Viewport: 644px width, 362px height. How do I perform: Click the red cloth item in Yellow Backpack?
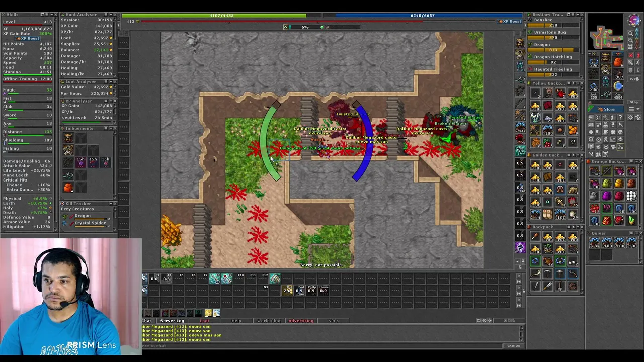(x=548, y=106)
